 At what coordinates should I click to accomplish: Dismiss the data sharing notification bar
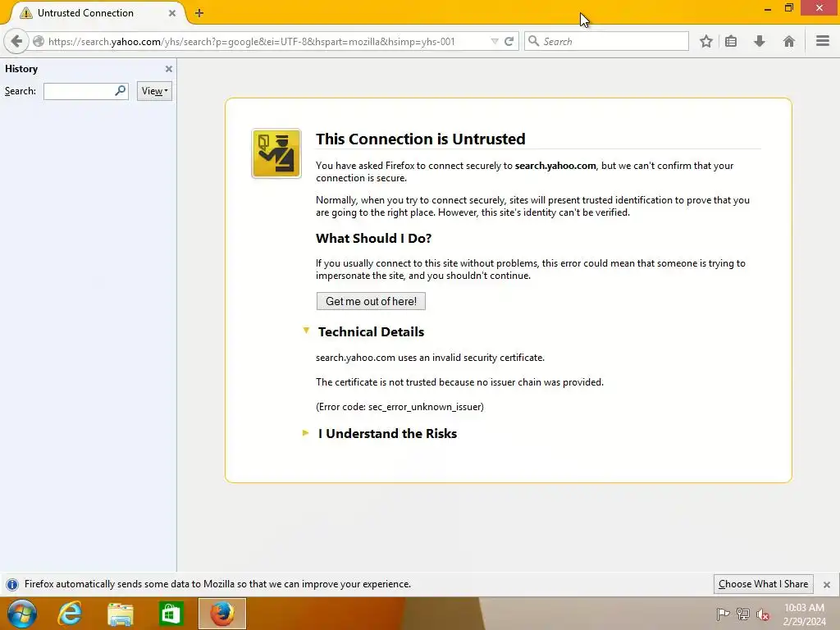click(827, 584)
